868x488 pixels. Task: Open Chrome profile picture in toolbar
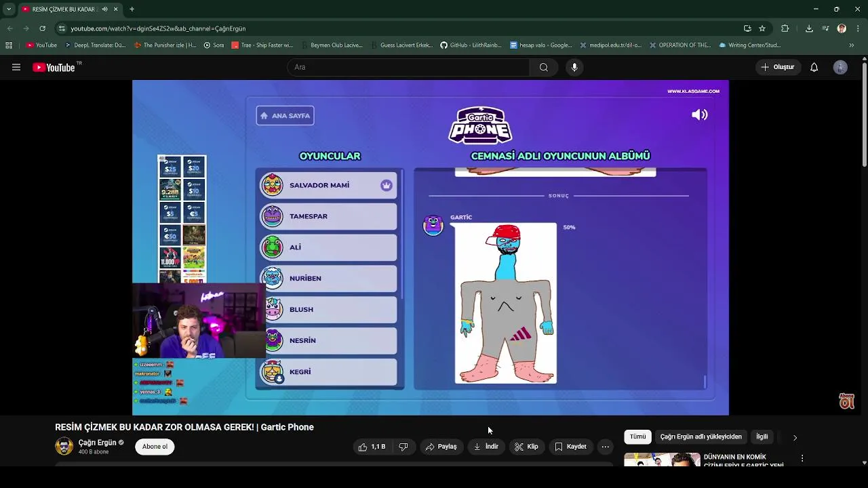842,28
